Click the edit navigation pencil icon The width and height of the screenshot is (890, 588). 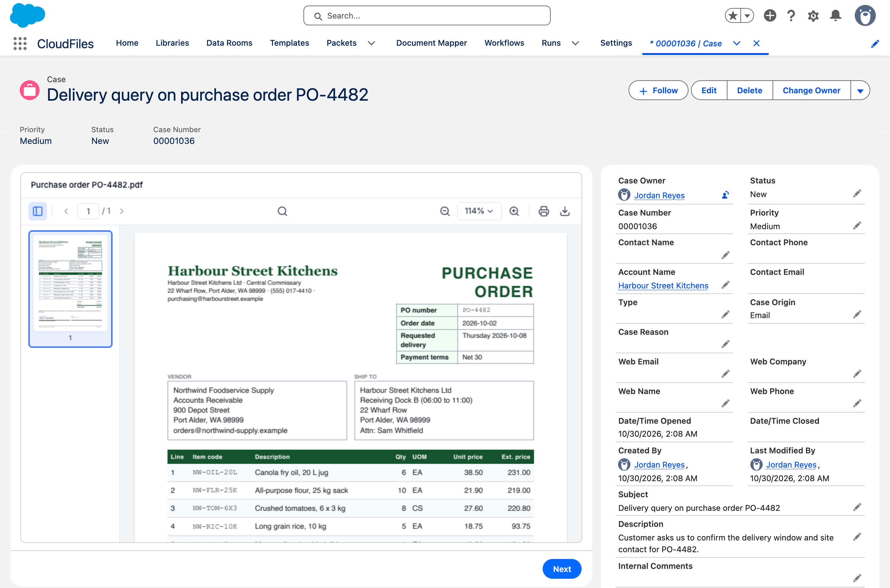coord(875,44)
